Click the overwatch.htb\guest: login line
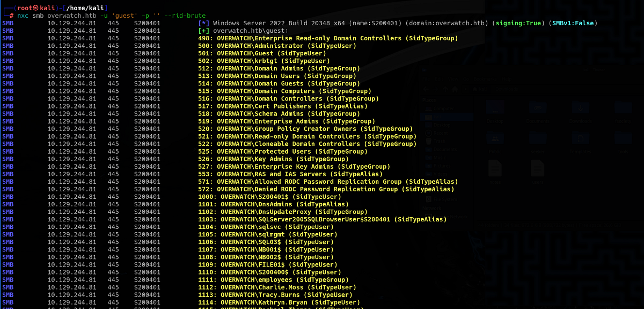 [x=243, y=31]
